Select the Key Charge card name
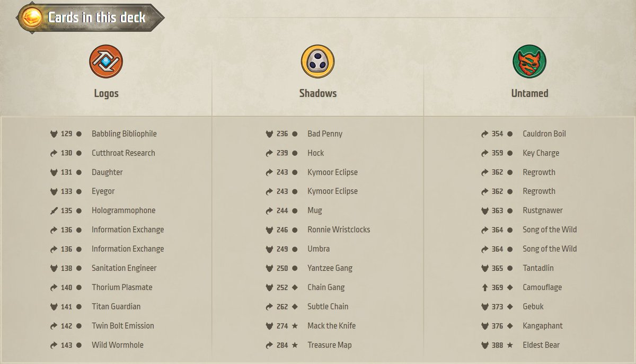636x364 pixels. point(541,153)
